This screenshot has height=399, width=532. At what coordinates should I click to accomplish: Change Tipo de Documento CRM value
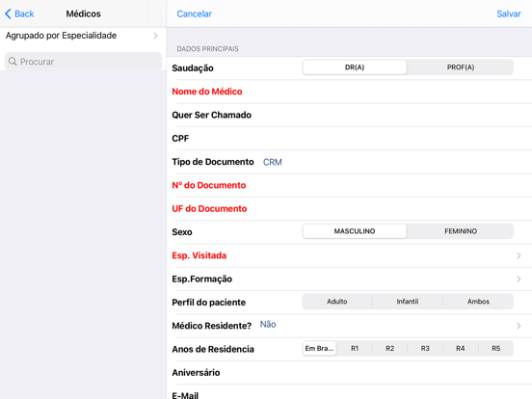(273, 162)
